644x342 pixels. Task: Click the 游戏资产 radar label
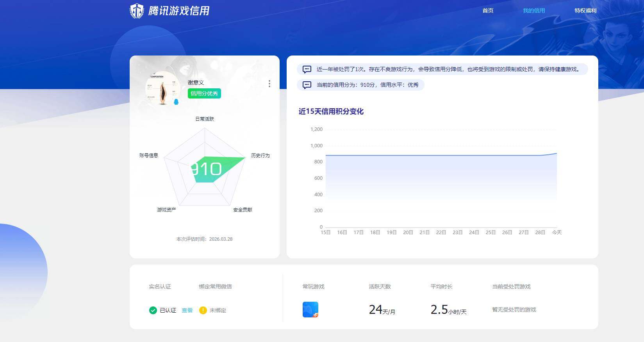click(166, 210)
